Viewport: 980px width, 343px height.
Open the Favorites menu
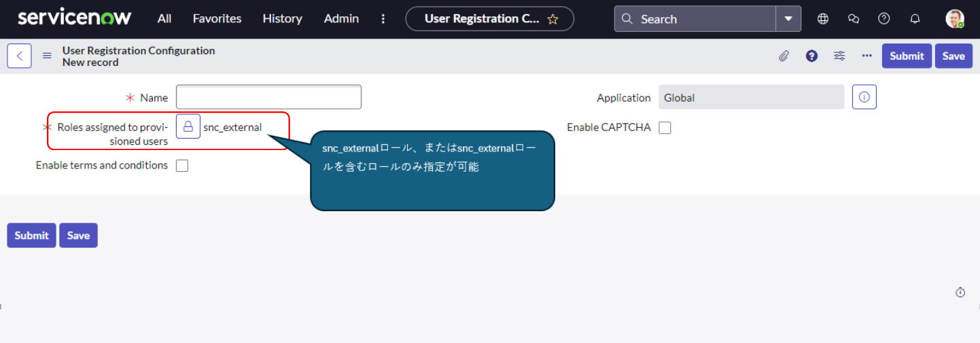point(217,19)
